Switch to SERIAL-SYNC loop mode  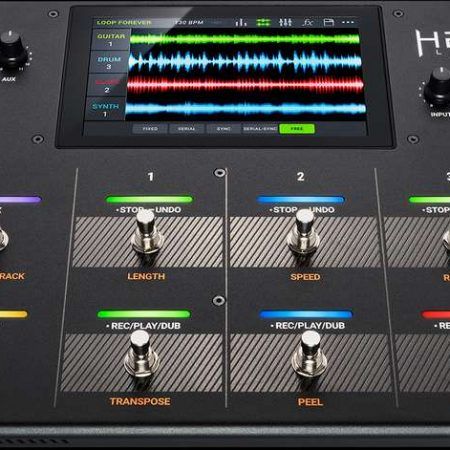click(x=260, y=129)
